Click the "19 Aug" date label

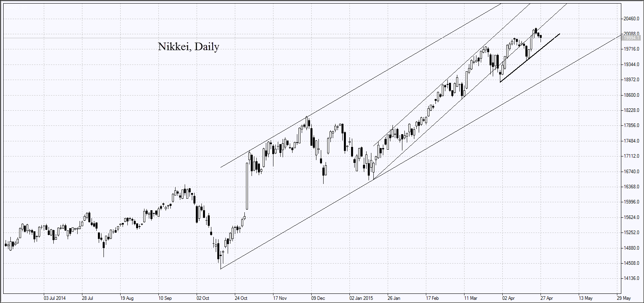[127, 298]
